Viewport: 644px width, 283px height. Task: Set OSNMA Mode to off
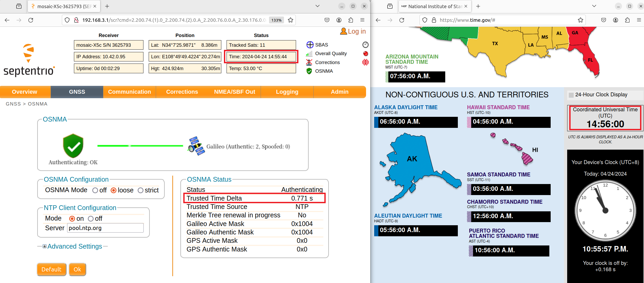(x=95, y=190)
